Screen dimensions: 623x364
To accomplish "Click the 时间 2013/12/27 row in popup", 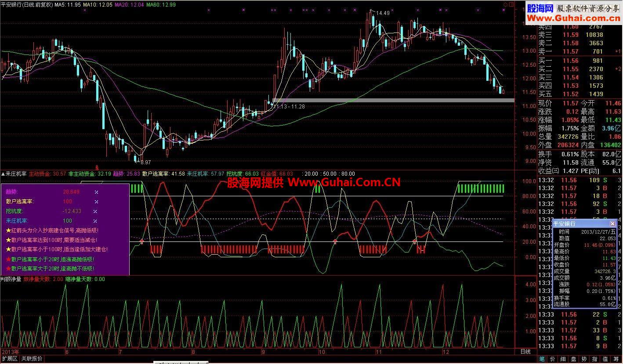I will point(584,232).
